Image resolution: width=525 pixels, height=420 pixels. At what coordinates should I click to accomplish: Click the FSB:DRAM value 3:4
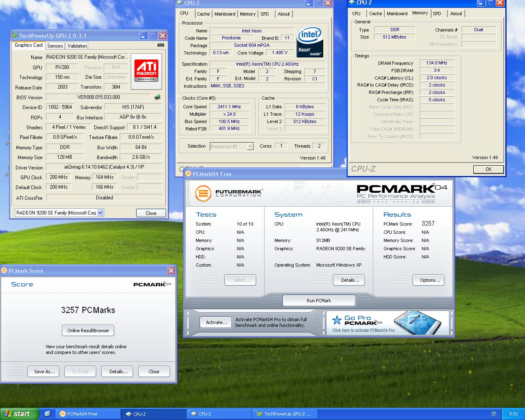pos(437,70)
